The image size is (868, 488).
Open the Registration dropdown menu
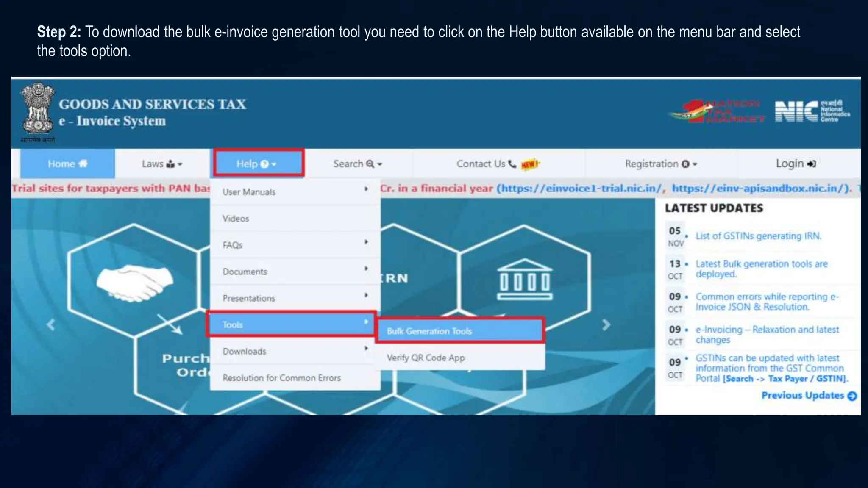[x=660, y=164]
